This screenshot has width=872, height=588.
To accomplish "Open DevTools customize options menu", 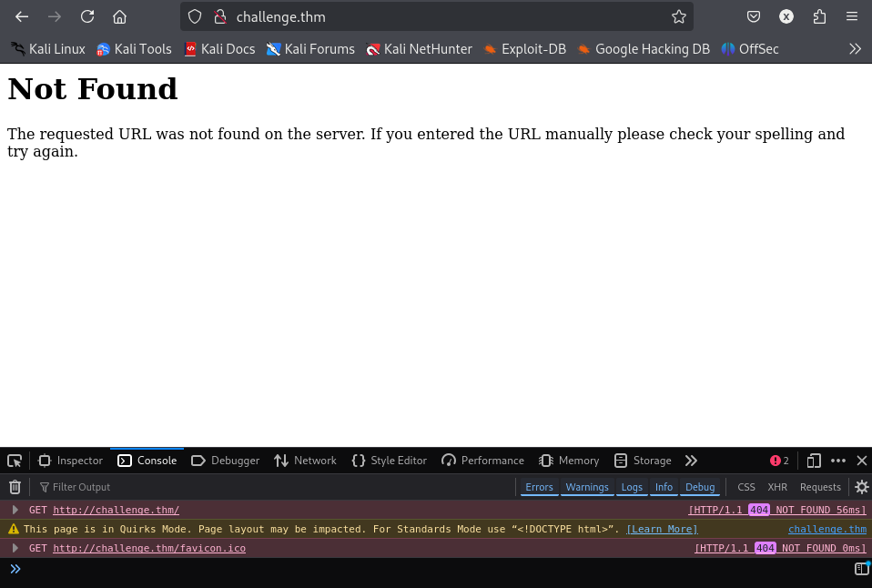I will (x=838, y=461).
